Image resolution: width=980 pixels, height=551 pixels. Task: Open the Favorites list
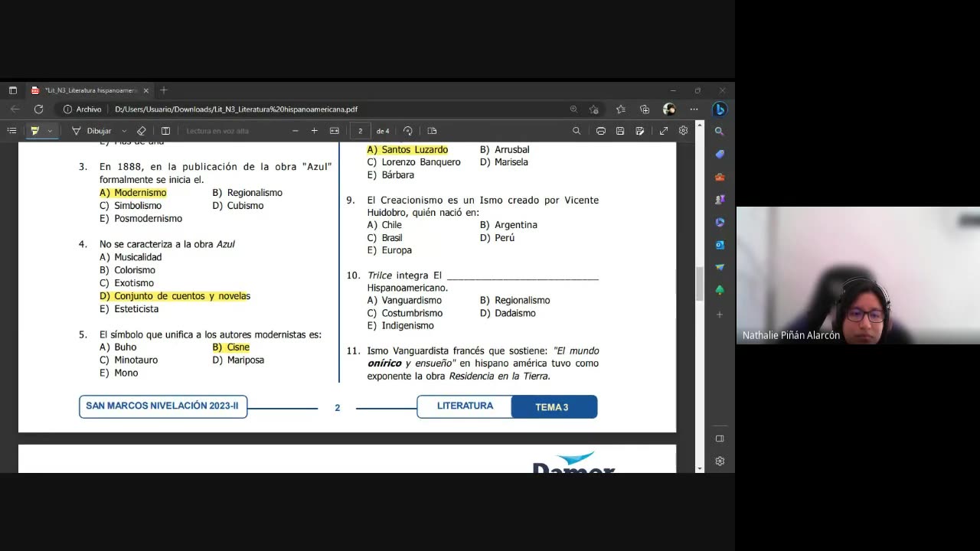[x=621, y=109]
